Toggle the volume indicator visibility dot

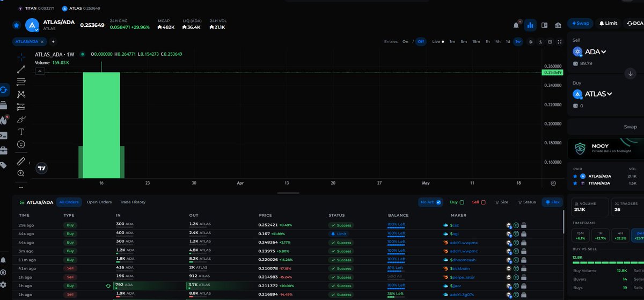click(82, 54)
